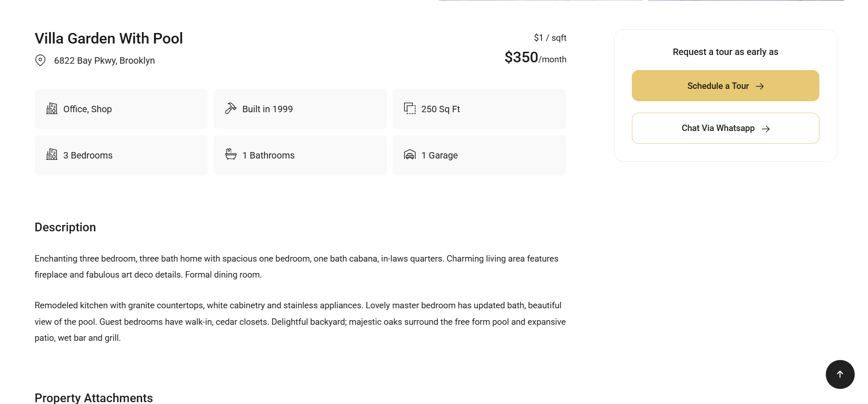Click the building icon next to Office, Shop
Screen dimensions: 868x404
pos(52,109)
